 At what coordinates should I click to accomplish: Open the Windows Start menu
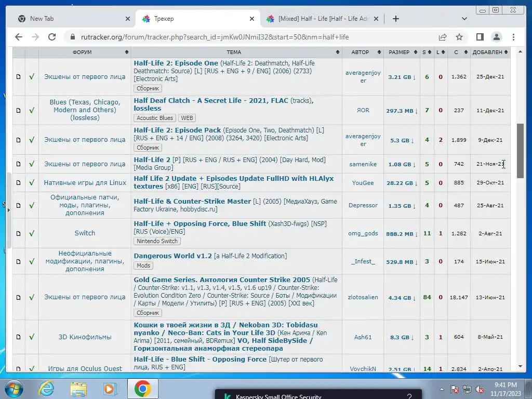click(14, 389)
